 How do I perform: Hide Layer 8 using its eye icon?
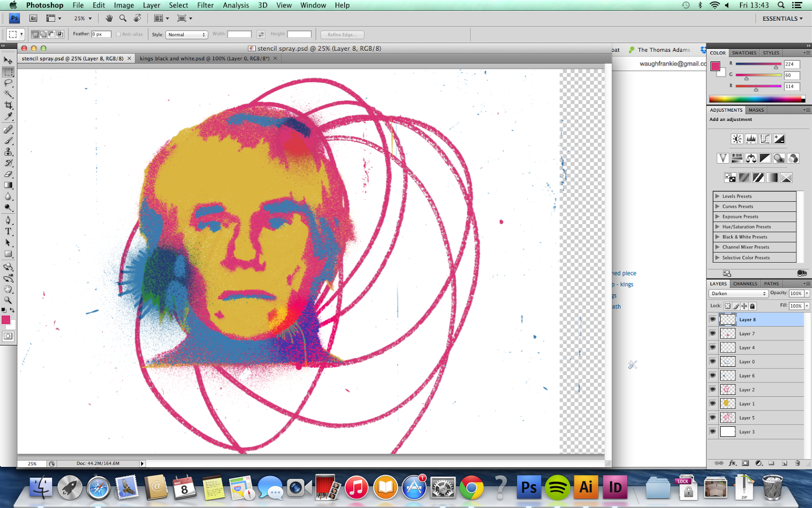point(713,320)
